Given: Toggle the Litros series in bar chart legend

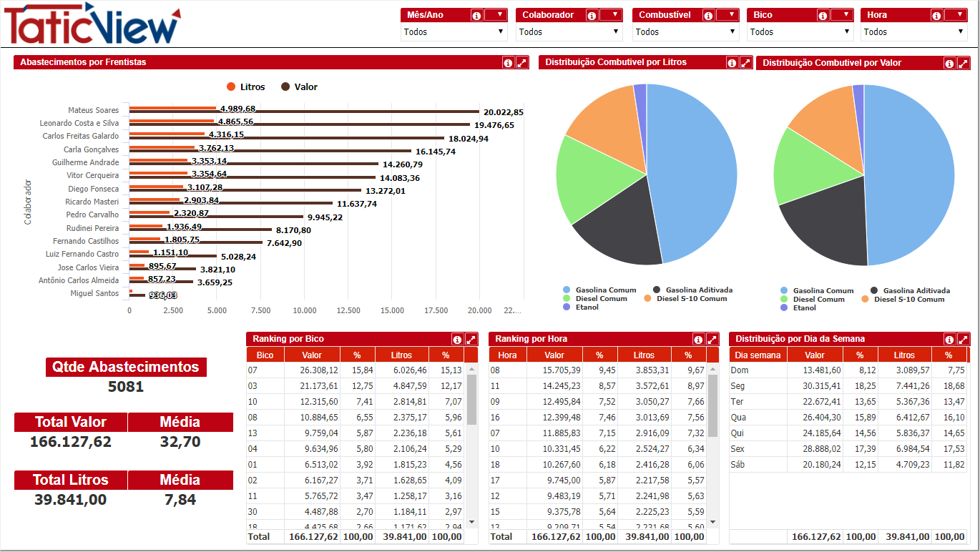Looking at the screenshot, I should point(246,87).
